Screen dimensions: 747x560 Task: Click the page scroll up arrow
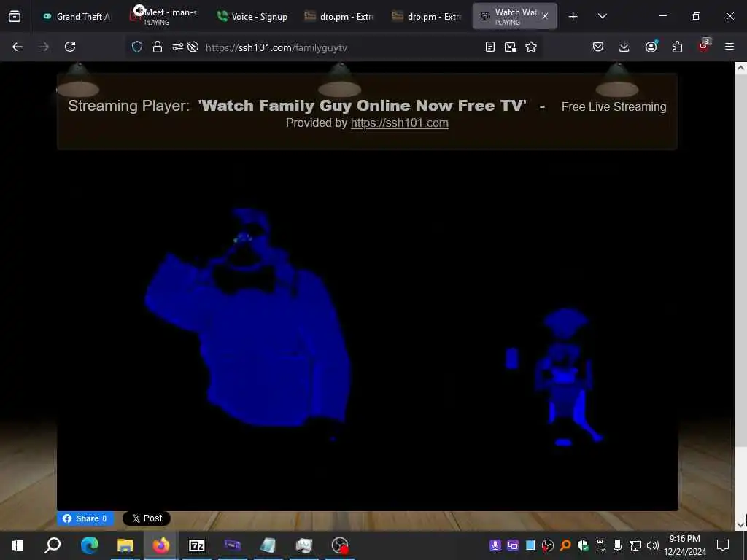coord(740,68)
